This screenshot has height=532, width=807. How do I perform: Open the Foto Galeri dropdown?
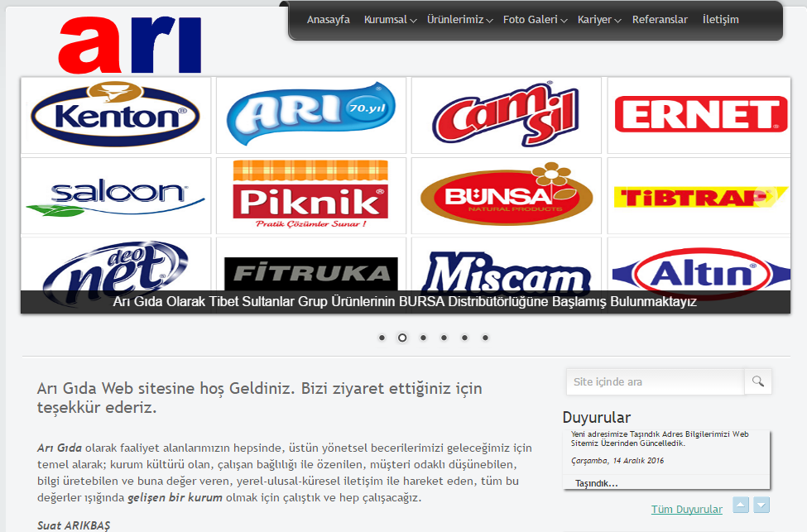click(535, 20)
